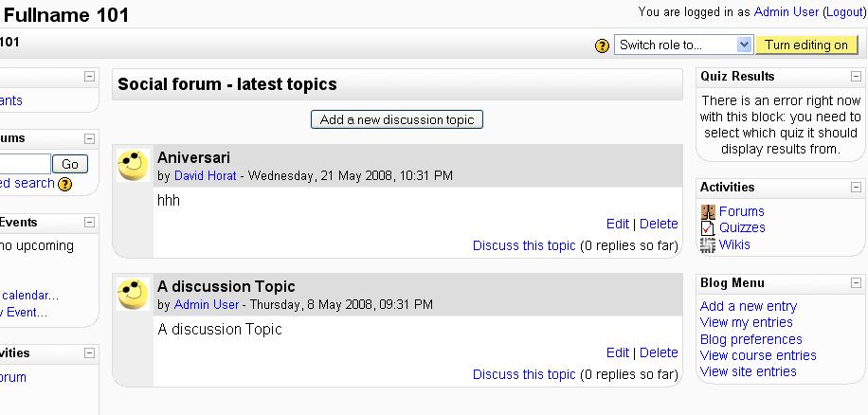The image size is (868, 415).
Task: Click Go button for forum search
Action: [70, 164]
